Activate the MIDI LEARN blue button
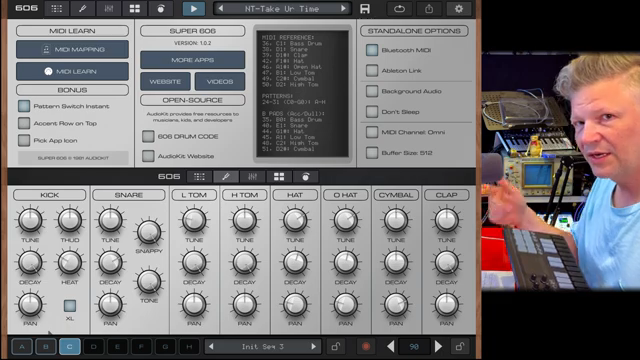The width and height of the screenshot is (640, 360). pyautogui.click(x=72, y=71)
